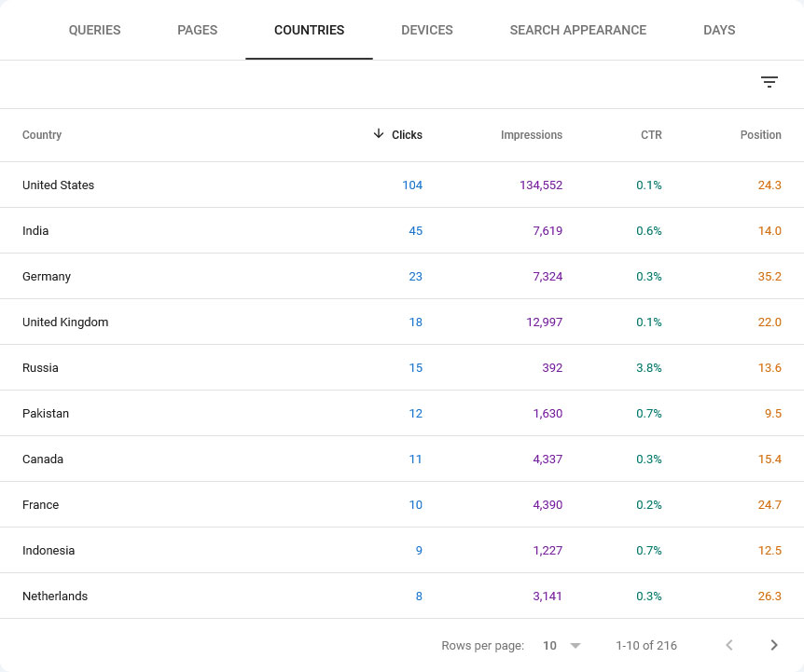This screenshot has width=804, height=672.
Task: Sort the table by Position column
Action: 761,134
